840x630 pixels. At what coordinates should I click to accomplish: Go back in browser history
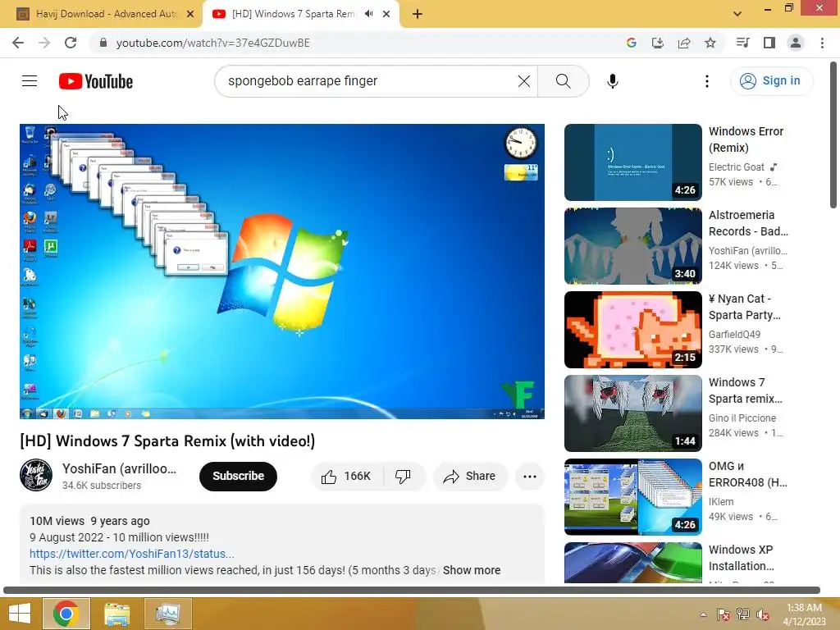[18, 43]
